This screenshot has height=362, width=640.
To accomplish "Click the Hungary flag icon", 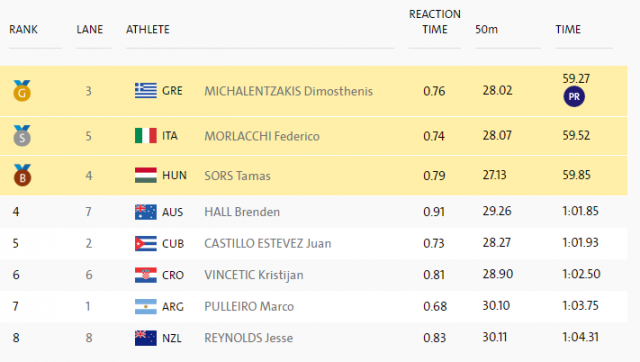I will point(146,175).
